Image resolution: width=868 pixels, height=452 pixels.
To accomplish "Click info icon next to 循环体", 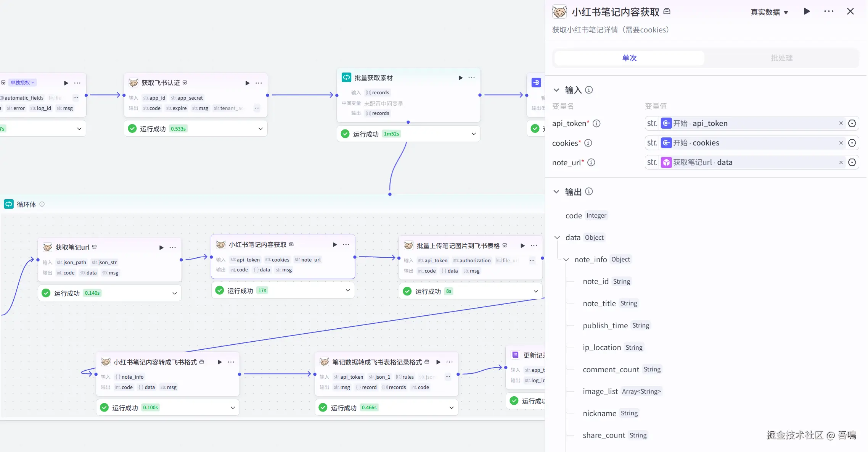I will pos(42,204).
